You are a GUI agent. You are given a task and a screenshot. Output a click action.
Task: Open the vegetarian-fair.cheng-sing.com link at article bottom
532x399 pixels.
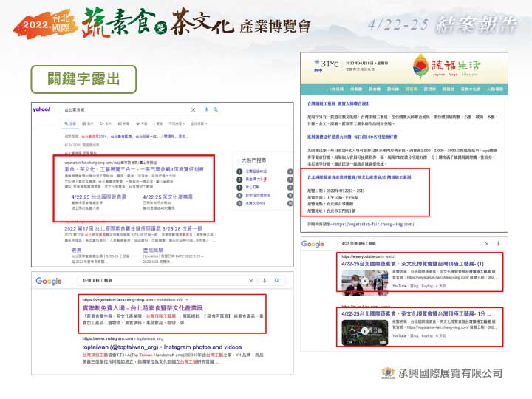(373, 225)
